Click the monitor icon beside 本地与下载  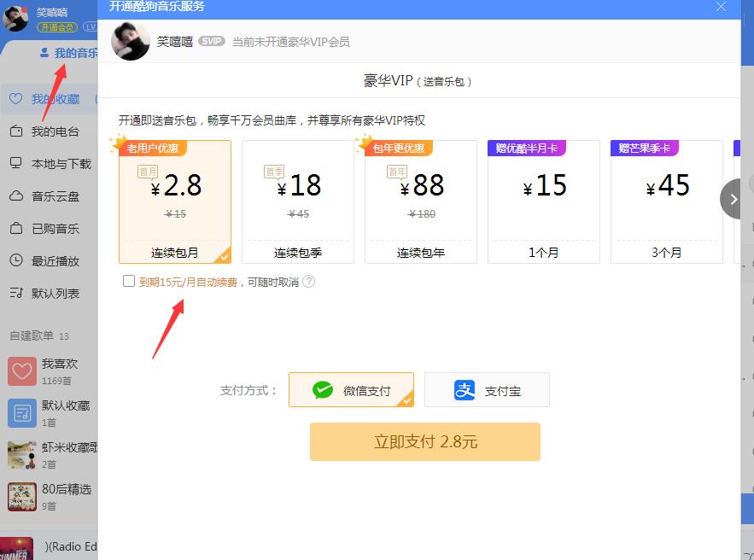click(16, 163)
